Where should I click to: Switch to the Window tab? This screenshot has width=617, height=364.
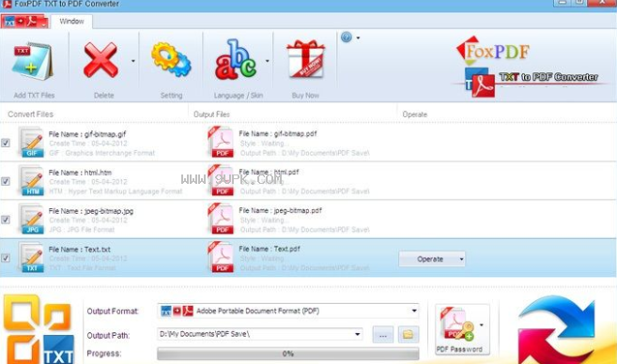coord(71,22)
